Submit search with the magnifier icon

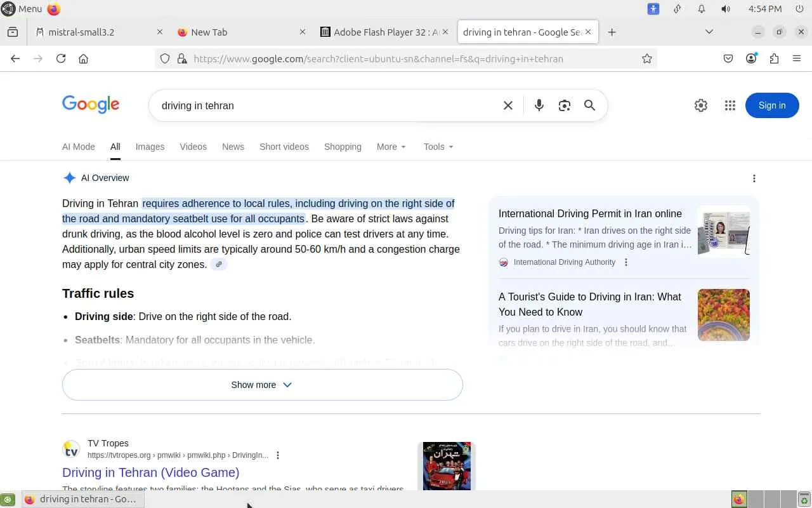tap(590, 105)
